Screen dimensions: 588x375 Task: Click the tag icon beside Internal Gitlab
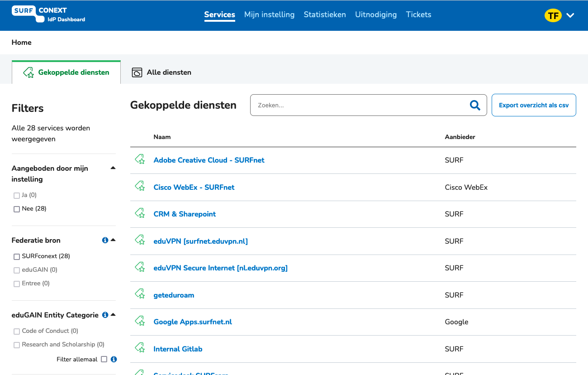click(x=140, y=348)
